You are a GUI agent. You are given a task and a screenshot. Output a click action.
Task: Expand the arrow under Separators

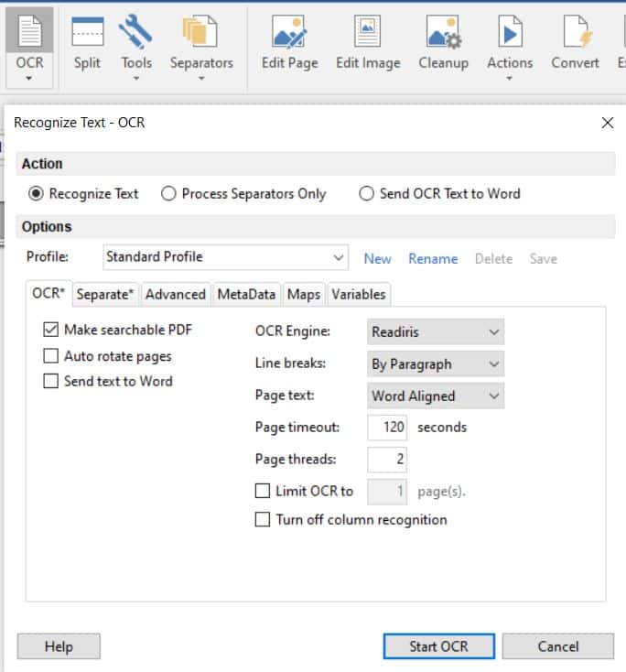[x=201, y=79]
